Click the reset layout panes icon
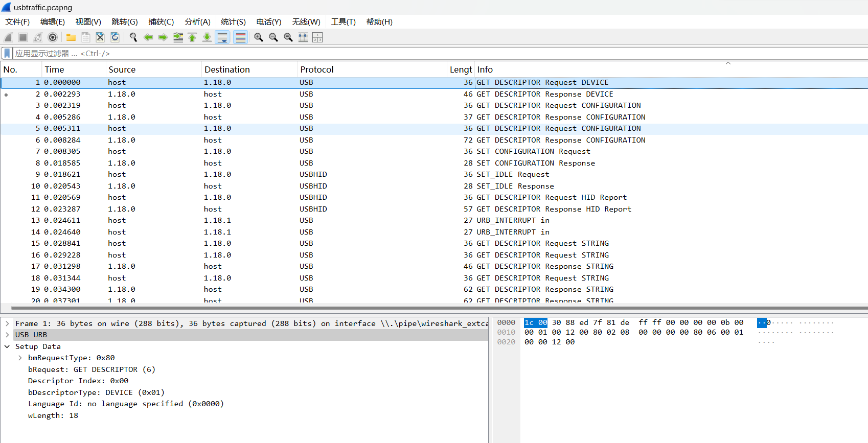 point(317,37)
